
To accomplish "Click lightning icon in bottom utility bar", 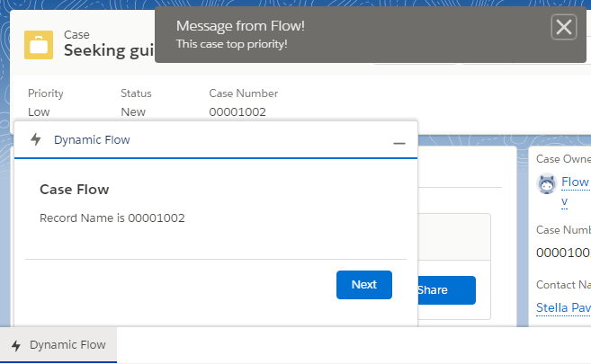I will tap(15, 345).
